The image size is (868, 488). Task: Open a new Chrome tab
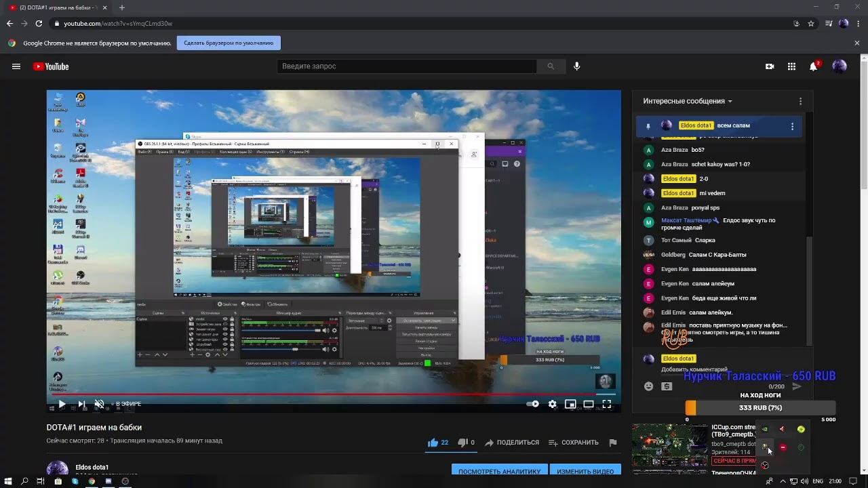point(122,7)
